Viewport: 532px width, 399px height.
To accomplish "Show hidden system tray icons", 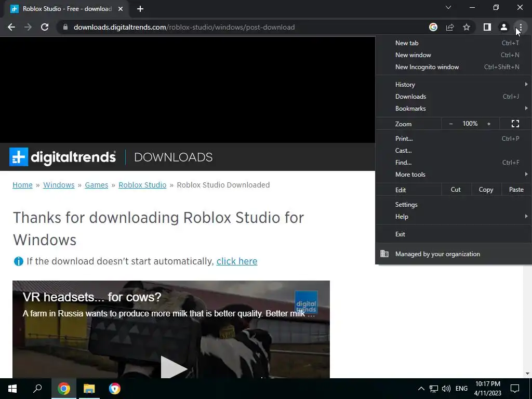I will [x=421, y=389].
